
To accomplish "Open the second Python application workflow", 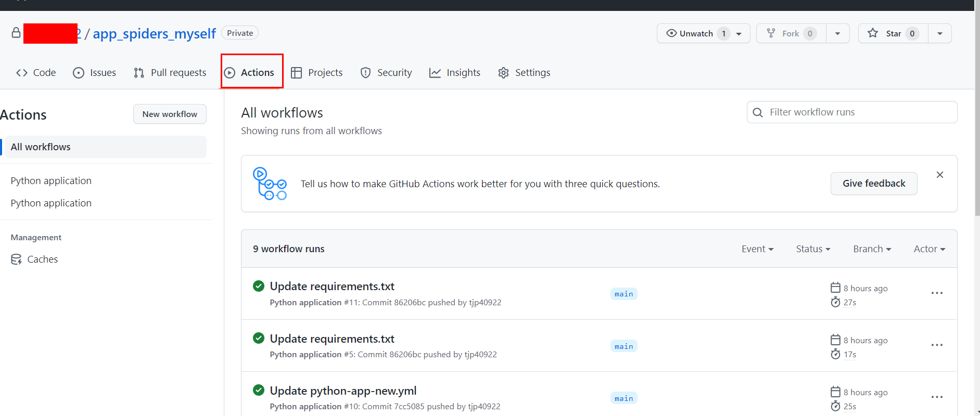I will click(51, 203).
